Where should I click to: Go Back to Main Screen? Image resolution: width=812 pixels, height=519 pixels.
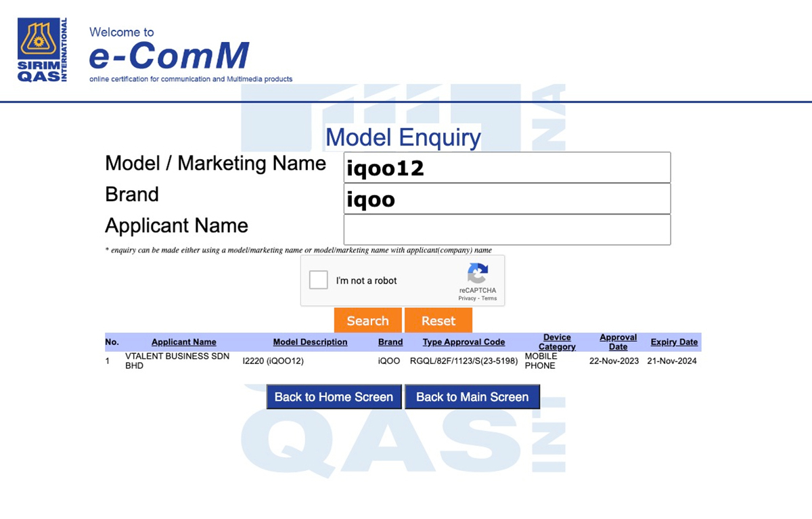(472, 397)
